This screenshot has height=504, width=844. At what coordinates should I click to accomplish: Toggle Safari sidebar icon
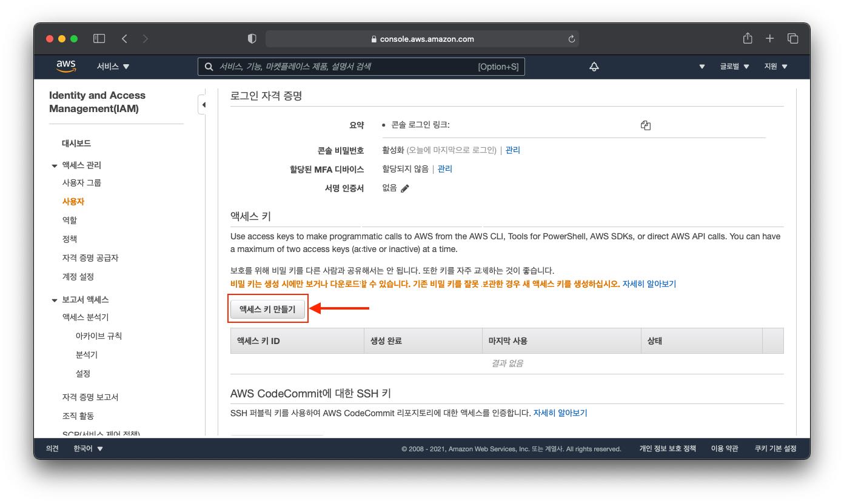99,39
